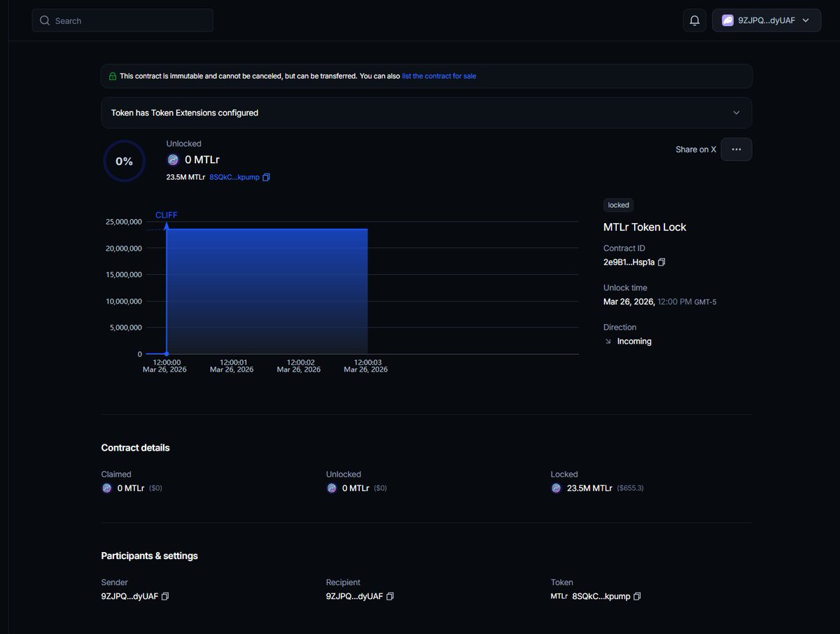Click the 0% unlock progress circle
840x634 pixels.
pos(124,161)
